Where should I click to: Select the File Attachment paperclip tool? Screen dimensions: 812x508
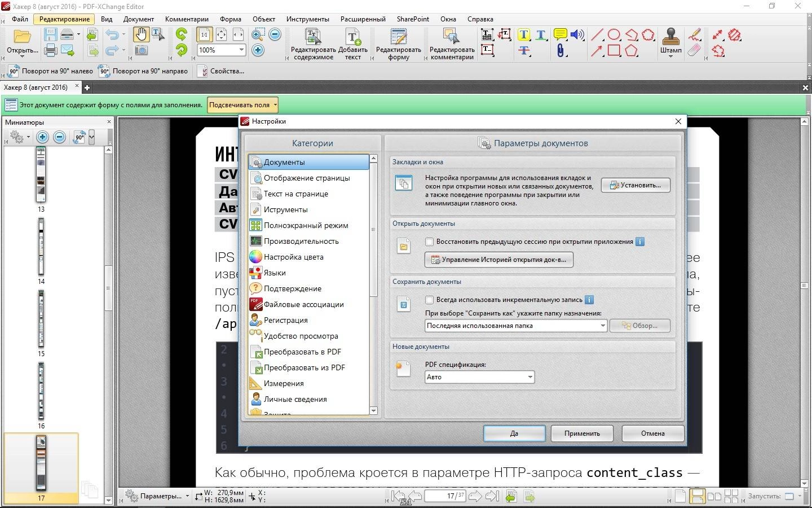pyautogui.click(x=560, y=51)
